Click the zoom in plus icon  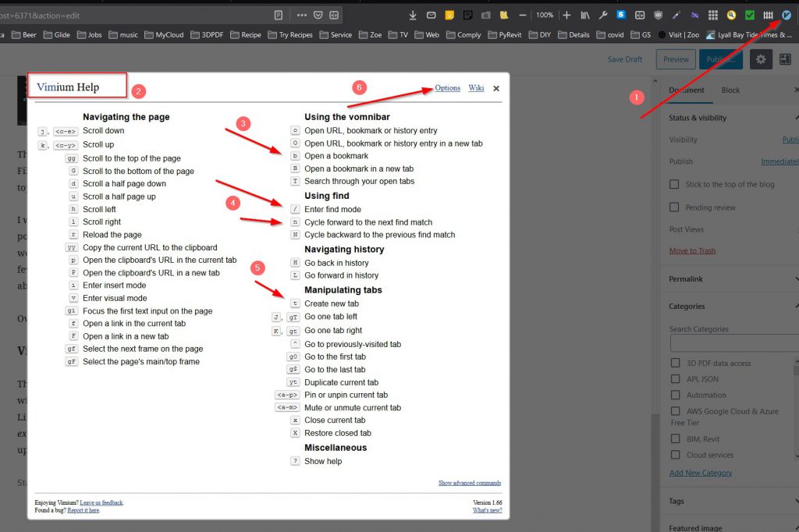click(x=566, y=15)
